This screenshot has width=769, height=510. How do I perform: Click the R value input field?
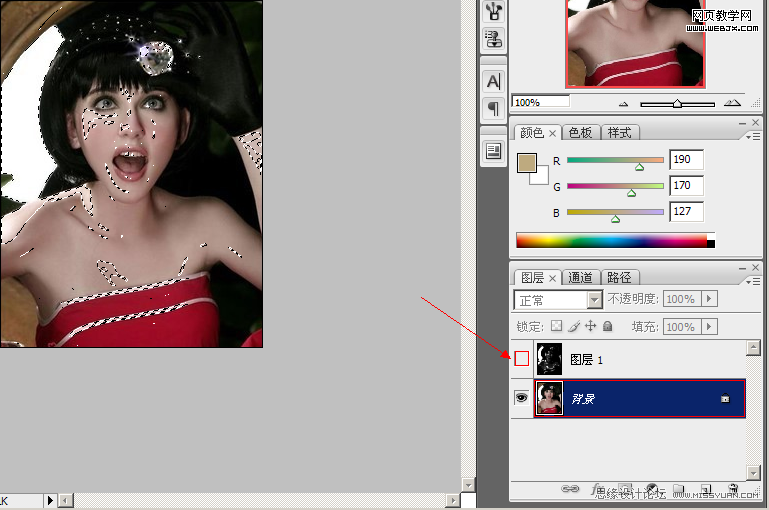point(686,160)
